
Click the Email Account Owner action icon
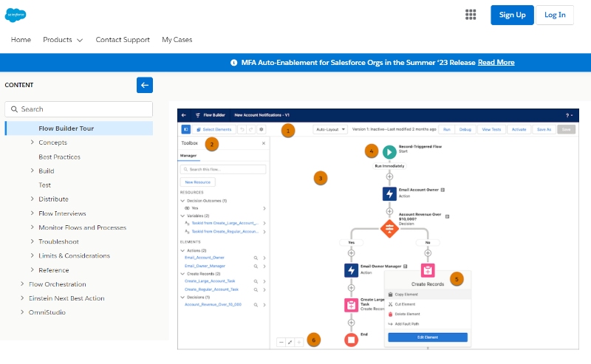point(389,193)
